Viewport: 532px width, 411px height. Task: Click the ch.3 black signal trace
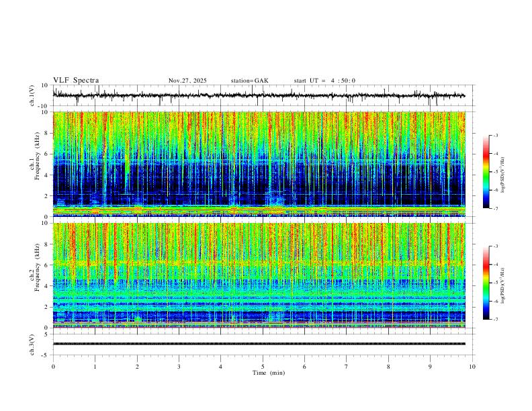click(259, 344)
